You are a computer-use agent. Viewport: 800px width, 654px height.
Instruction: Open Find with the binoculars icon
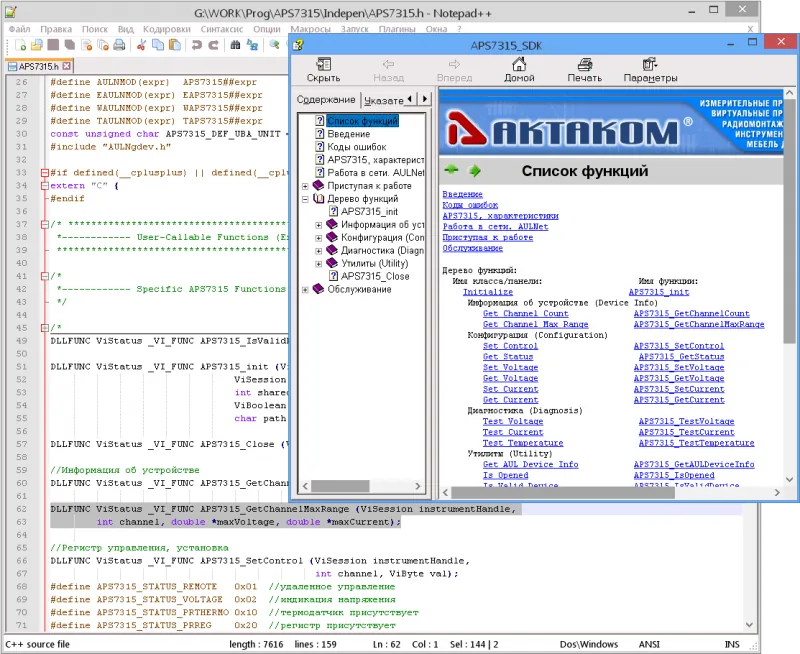click(x=235, y=45)
